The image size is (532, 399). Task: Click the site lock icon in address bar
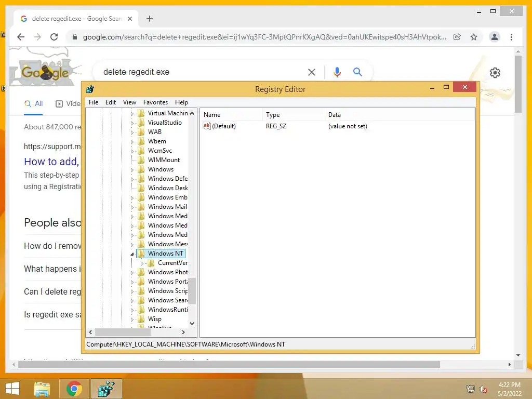(x=75, y=37)
